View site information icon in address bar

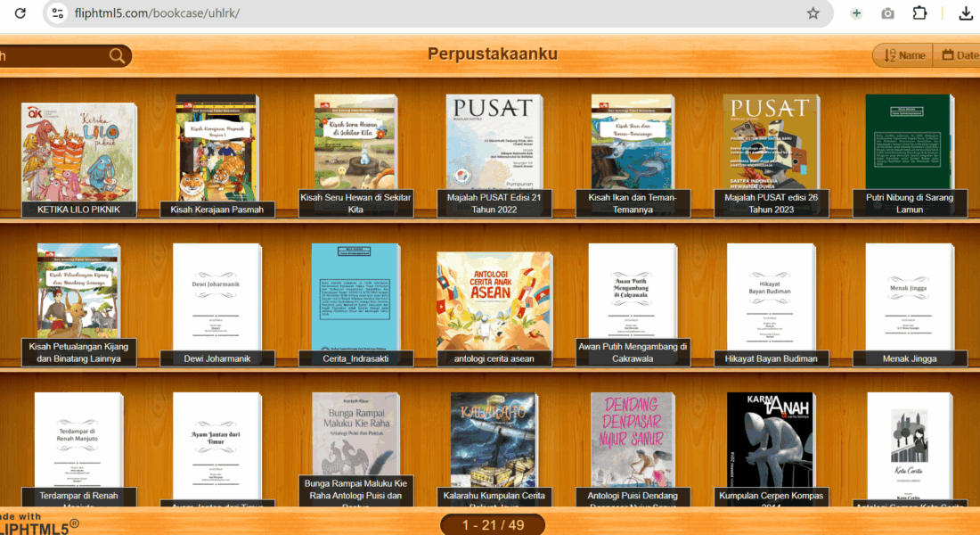[58, 13]
